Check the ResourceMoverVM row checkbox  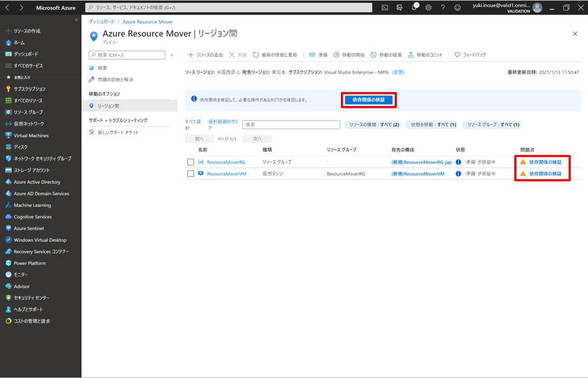point(191,173)
